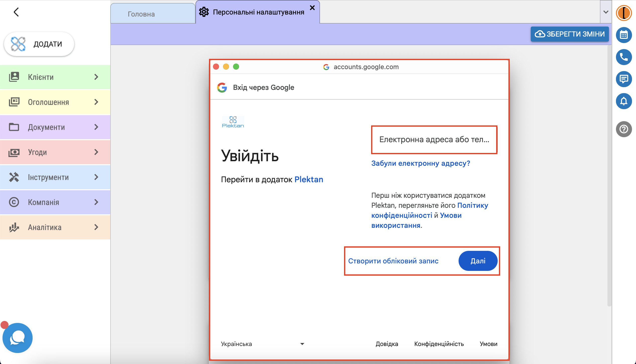
Task: Click the ЗБЕРЕГТИ ЗМІНИ button
Action: click(569, 34)
